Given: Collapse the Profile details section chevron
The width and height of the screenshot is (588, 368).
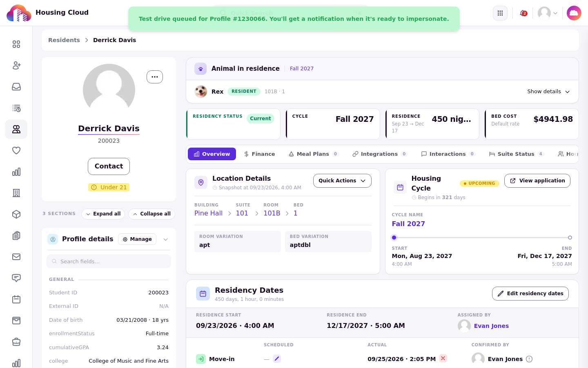Looking at the screenshot, I should (166, 239).
